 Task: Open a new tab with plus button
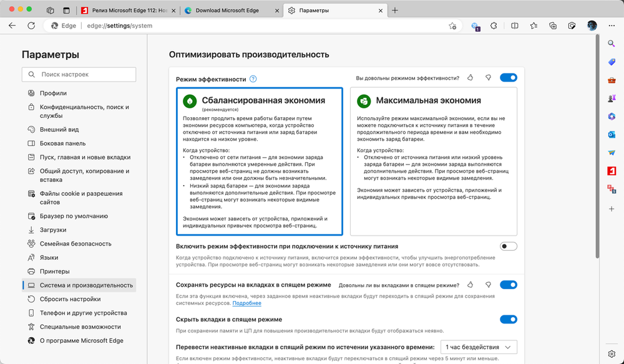point(395,11)
